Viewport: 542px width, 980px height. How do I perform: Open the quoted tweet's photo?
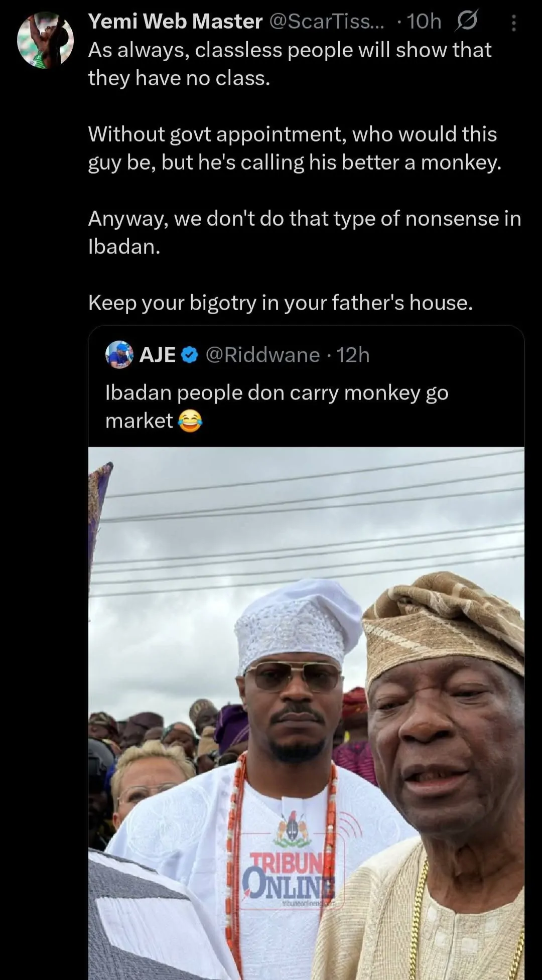306,652
